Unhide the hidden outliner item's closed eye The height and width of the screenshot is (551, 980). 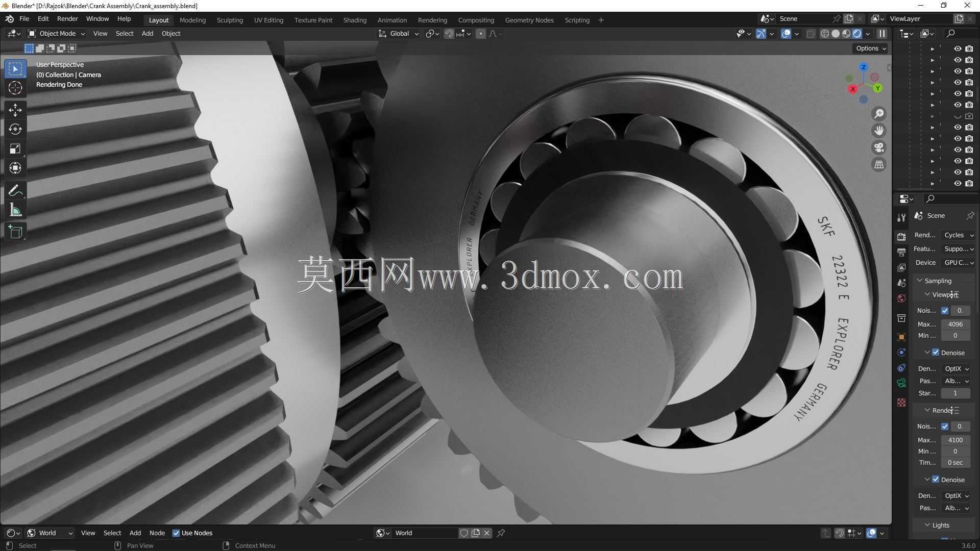pos(958,116)
